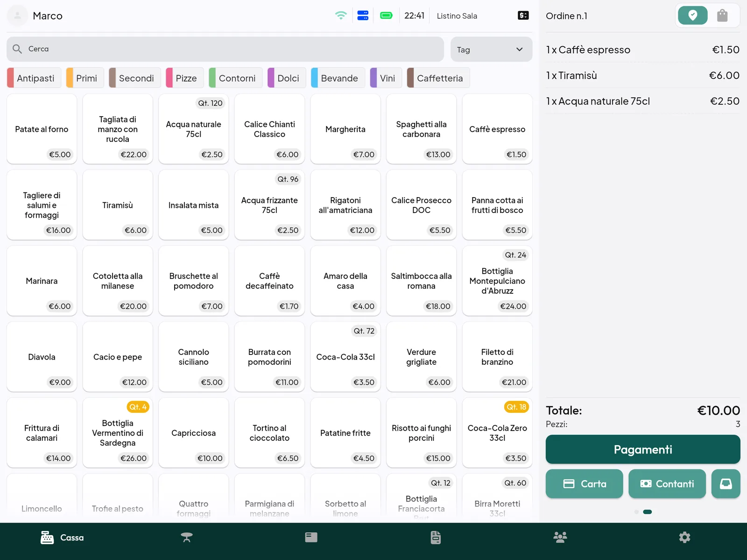Image resolution: width=747 pixels, height=560 pixels.
Task: Toggle the green shield order mode
Action: 693,15
